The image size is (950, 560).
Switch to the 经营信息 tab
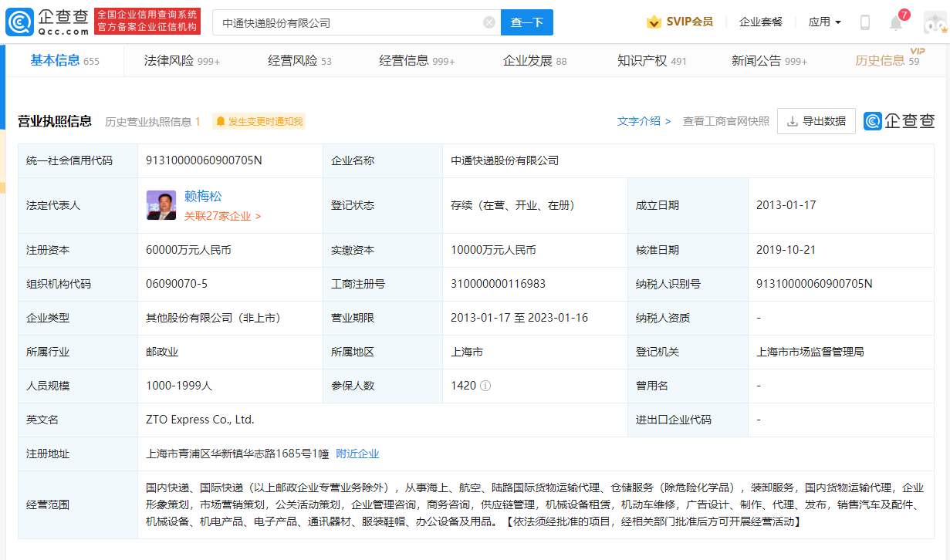pos(417,60)
